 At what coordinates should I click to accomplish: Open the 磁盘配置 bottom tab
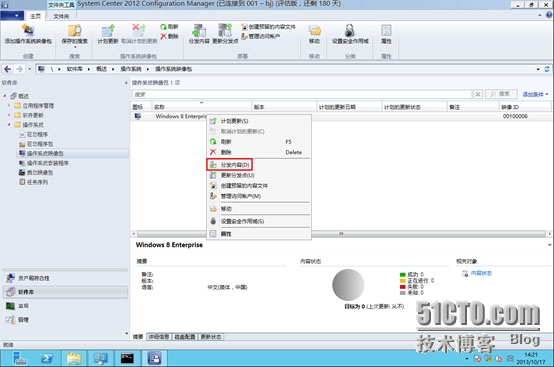(185, 337)
